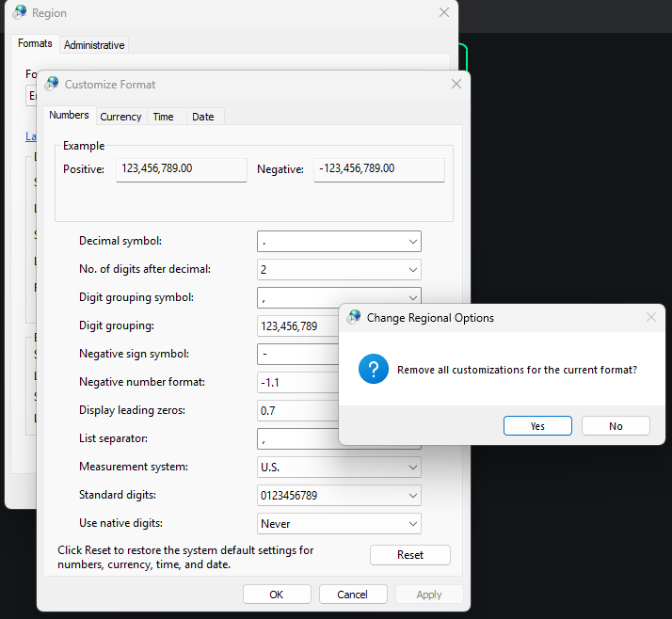This screenshot has width=672, height=619.
Task: Open the Date tab
Action: (x=202, y=117)
